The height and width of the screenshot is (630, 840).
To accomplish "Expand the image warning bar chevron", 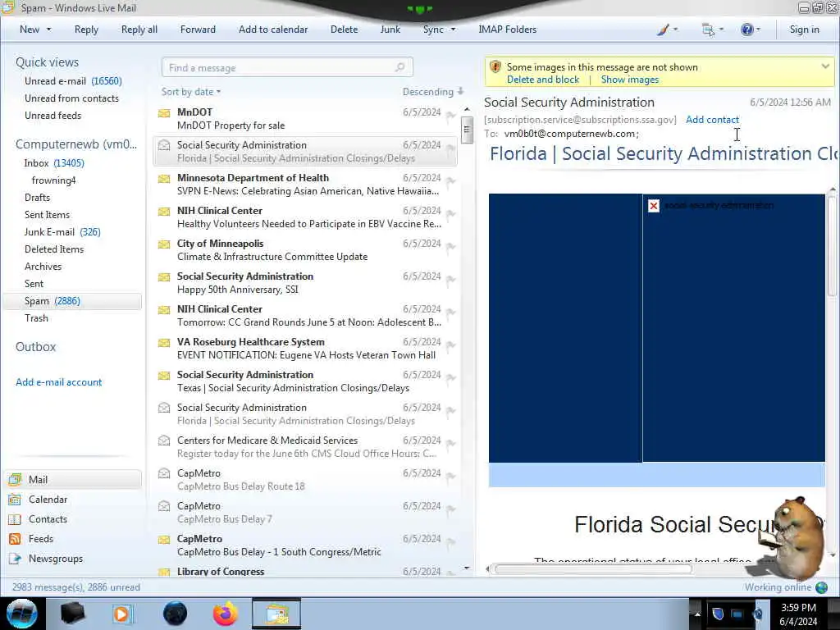I will (x=825, y=66).
